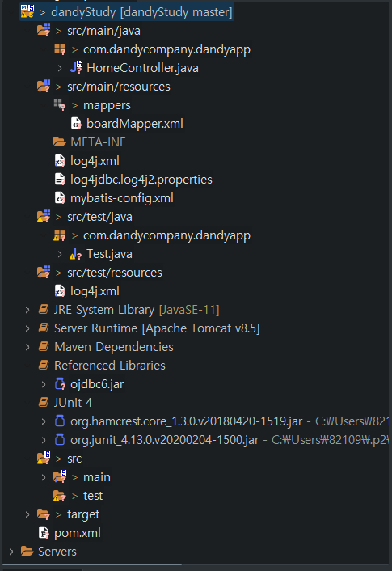
Task: Click the Servers folder icon
Action: [x=27, y=551]
